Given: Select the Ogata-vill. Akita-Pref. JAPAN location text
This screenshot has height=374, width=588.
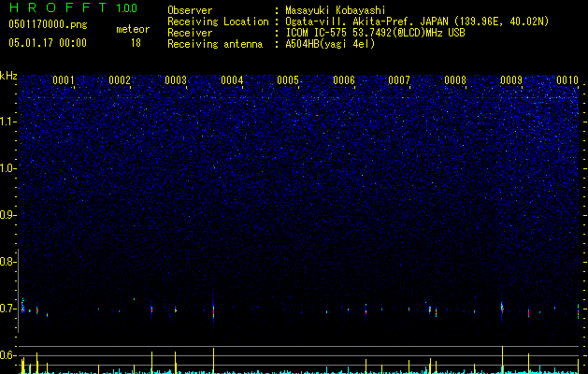Looking at the screenshot, I should click(x=417, y=22).
